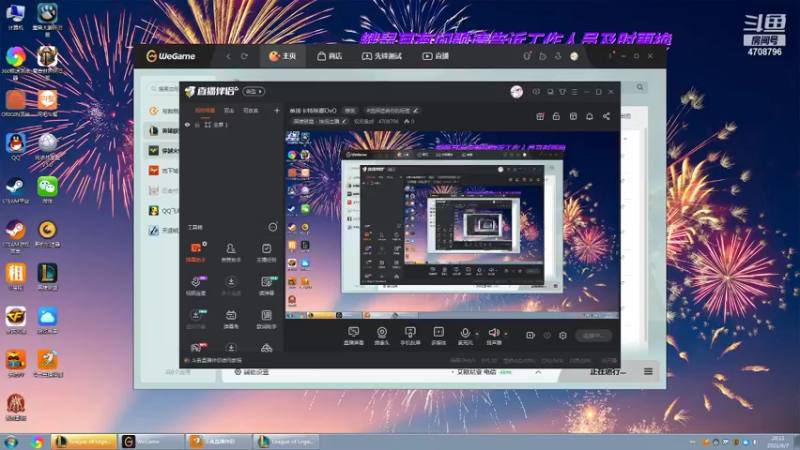The height and width of the screenshot is (450, 800).
Task: Edit the stream tag with pencil icon
Action: point(392,110)
